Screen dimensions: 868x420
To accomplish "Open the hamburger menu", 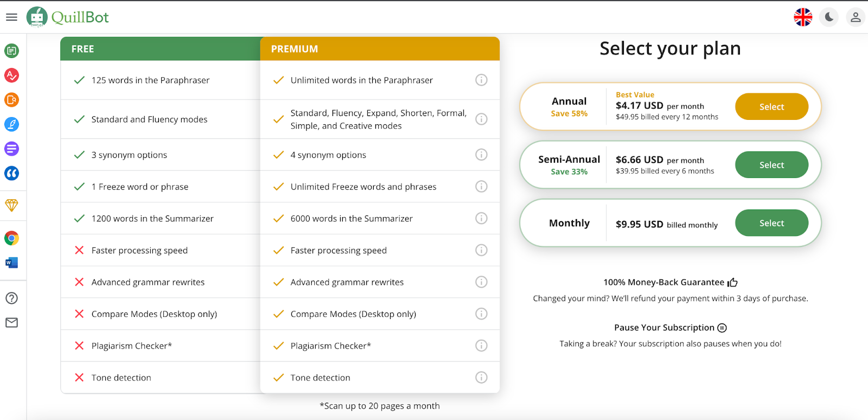I will pyautogui.click(x=11, y=17).
